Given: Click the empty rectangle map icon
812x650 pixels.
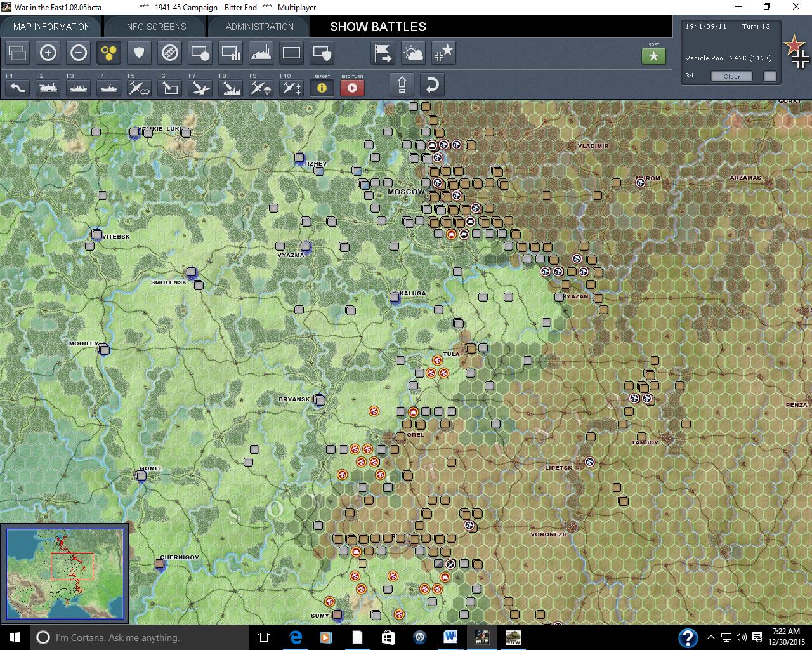Looking at the screenshot, I should [x=292, y=53].
